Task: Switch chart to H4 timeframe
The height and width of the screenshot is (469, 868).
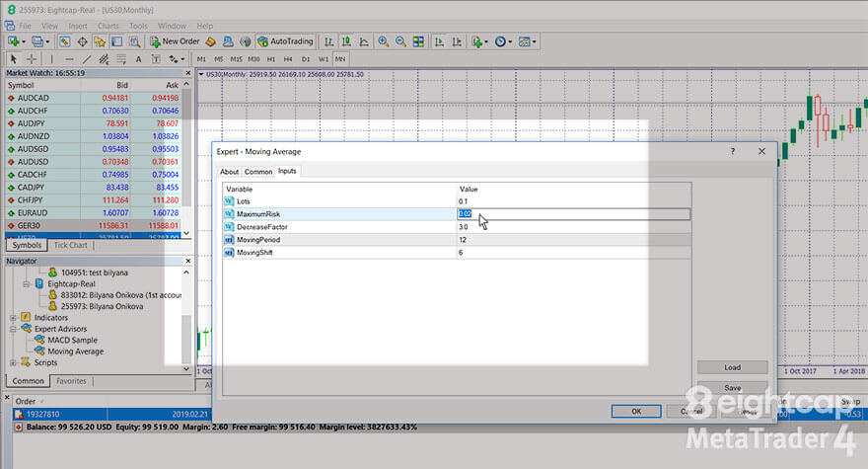Action: pos(288,59)
